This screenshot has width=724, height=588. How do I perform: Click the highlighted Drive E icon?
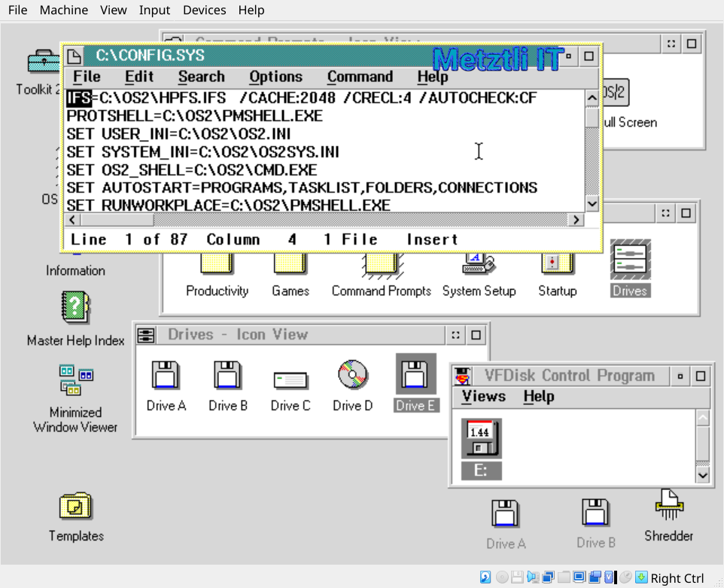(x=415, y=374)
